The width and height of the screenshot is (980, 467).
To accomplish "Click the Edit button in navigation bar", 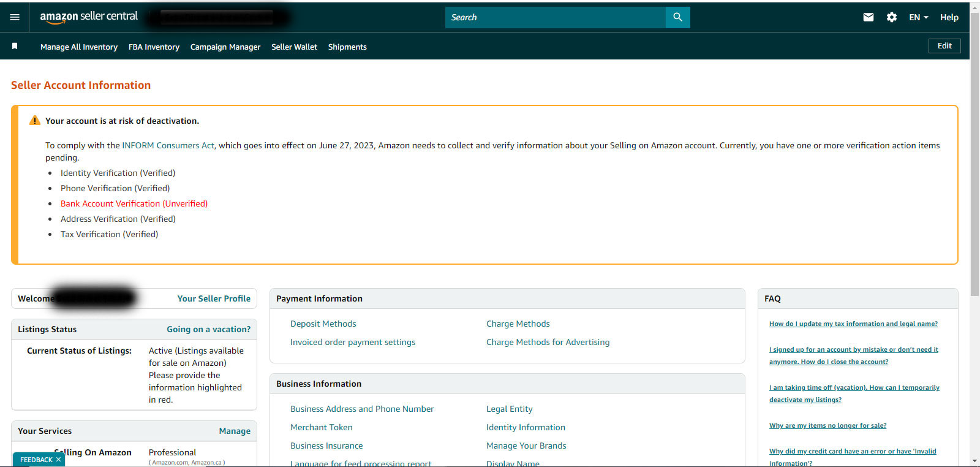I will (x=944, y=46).
